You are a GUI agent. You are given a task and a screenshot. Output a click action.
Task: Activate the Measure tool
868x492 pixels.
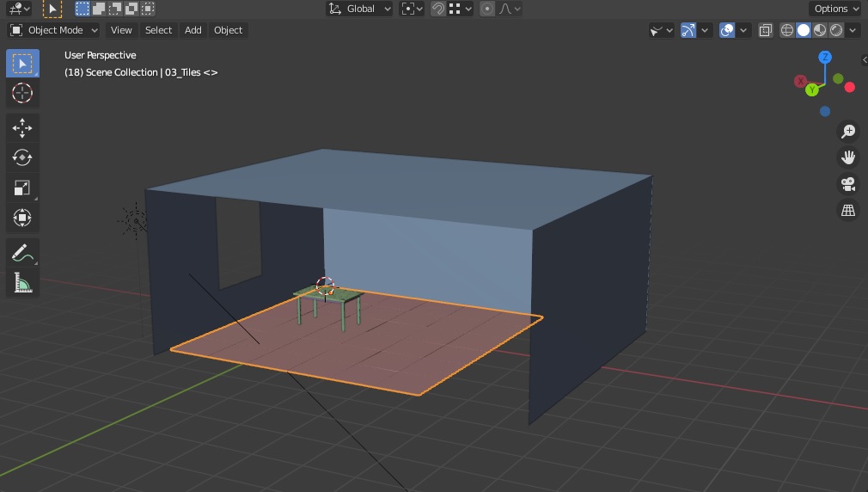click(22, 283)
